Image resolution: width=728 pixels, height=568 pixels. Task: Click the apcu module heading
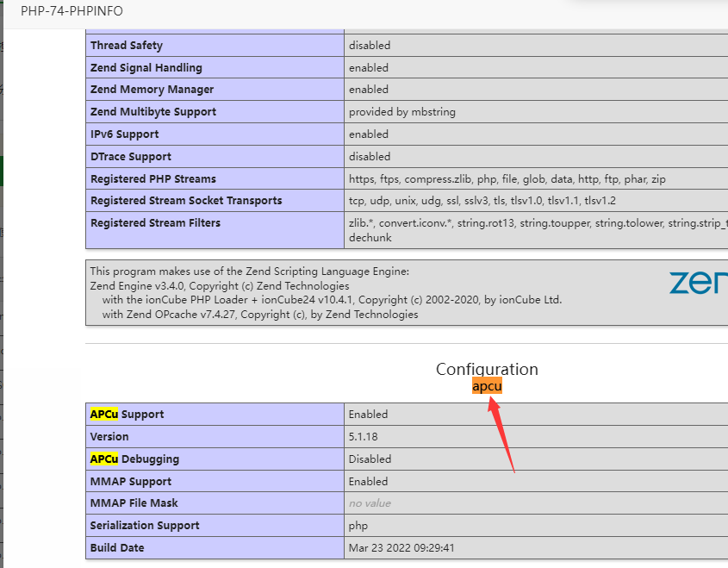(x=487, y=386)
